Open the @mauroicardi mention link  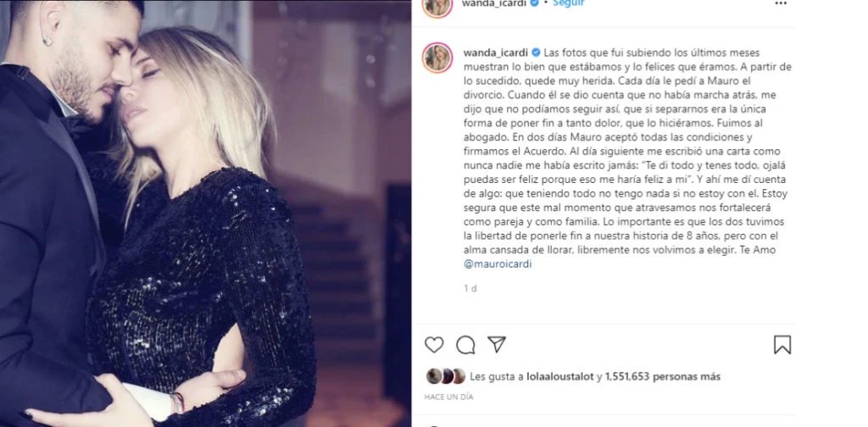click(497, 263)
